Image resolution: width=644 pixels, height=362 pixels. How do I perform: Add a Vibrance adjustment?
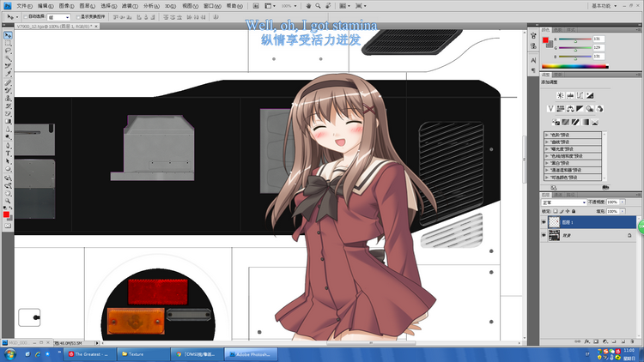coord(550,109)
